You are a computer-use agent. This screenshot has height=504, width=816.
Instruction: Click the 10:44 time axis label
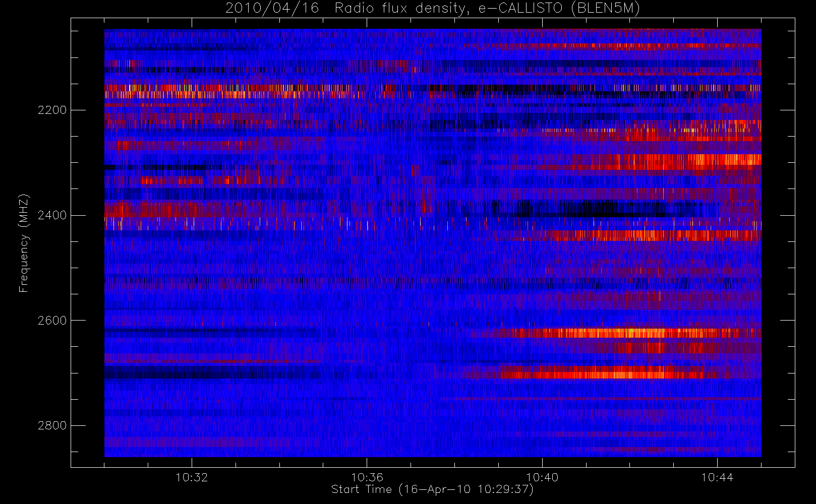[717, 477]
